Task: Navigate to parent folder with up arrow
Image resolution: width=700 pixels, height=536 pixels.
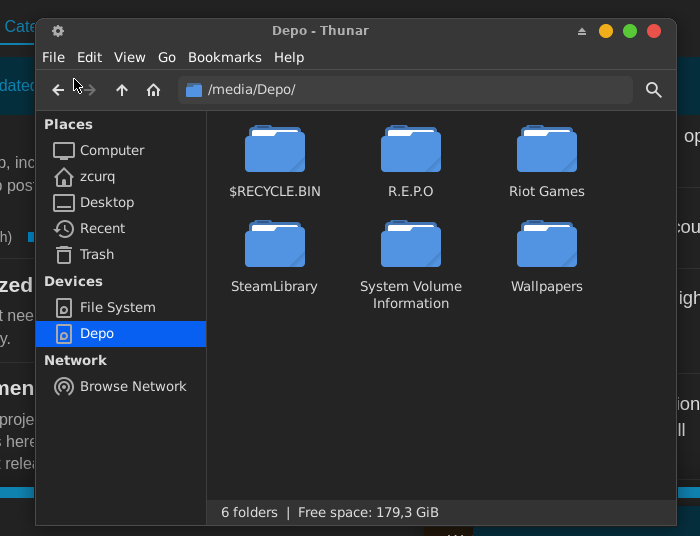Action: 122,90
